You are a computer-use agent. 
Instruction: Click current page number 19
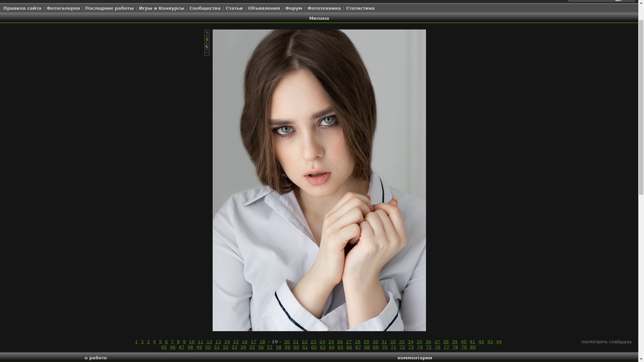(275, 342)
